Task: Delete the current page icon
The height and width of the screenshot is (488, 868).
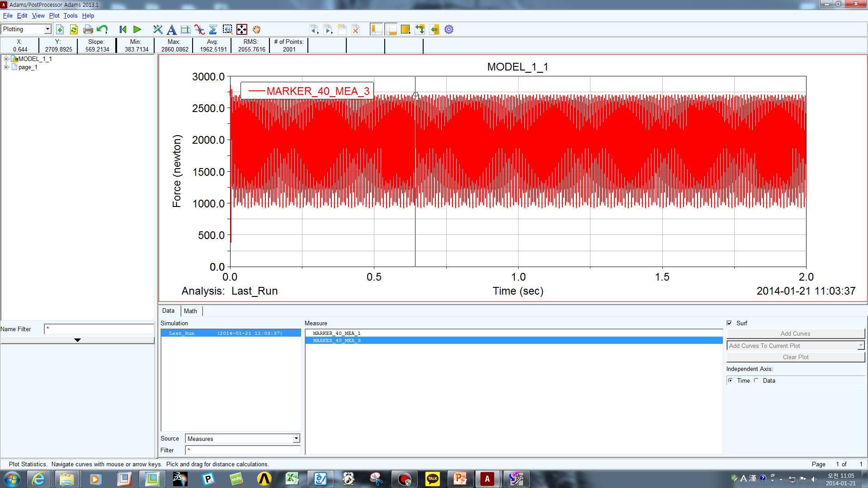Action: 356,29
